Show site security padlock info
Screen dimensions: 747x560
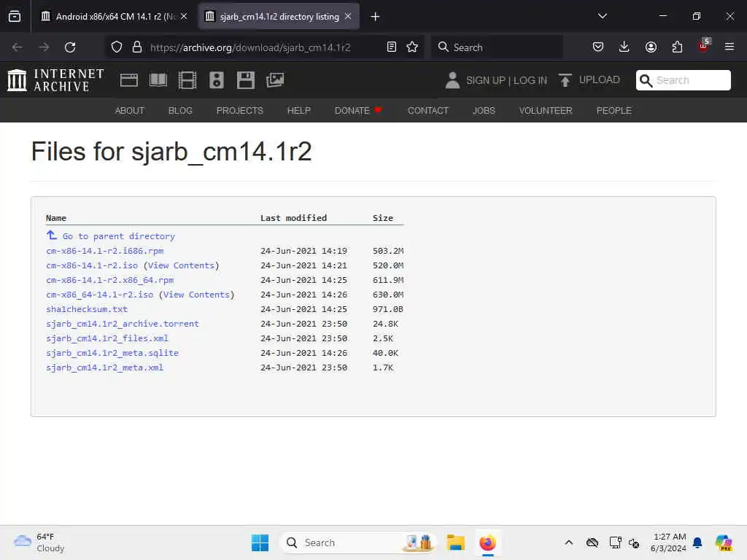point(137,47)
